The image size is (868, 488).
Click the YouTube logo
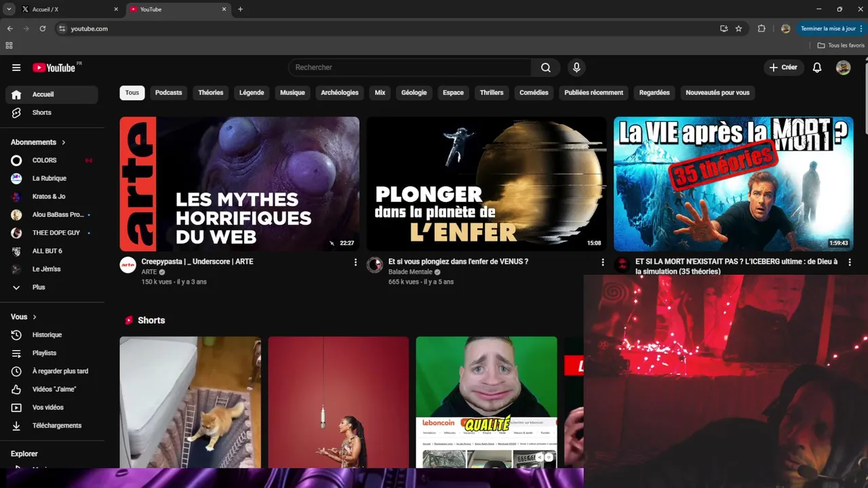point(54,68)
